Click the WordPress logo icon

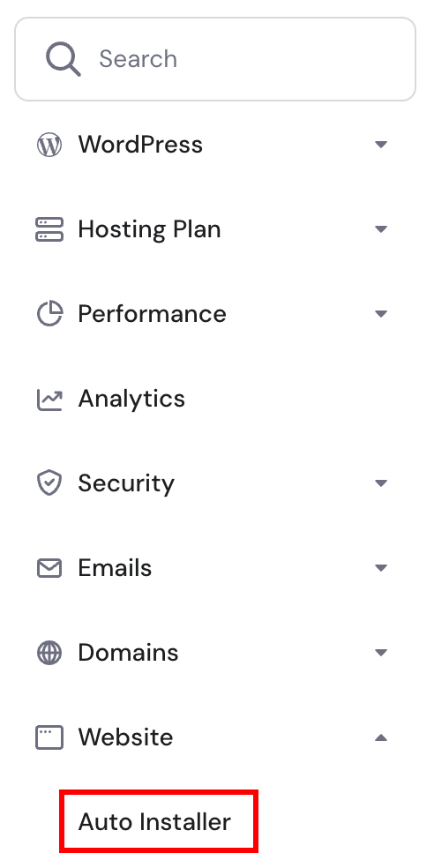(x=49, y=145)
